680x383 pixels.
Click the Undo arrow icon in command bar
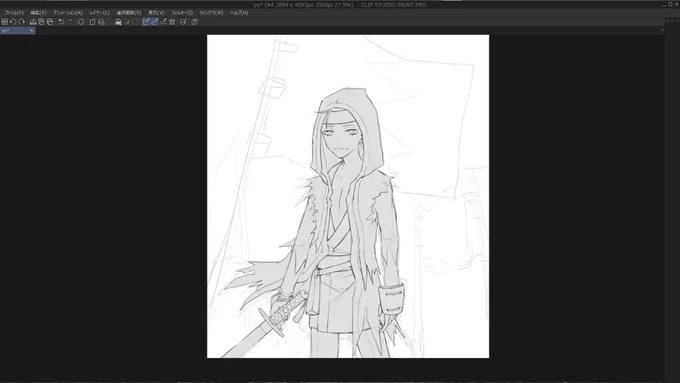tap(61, 22)
